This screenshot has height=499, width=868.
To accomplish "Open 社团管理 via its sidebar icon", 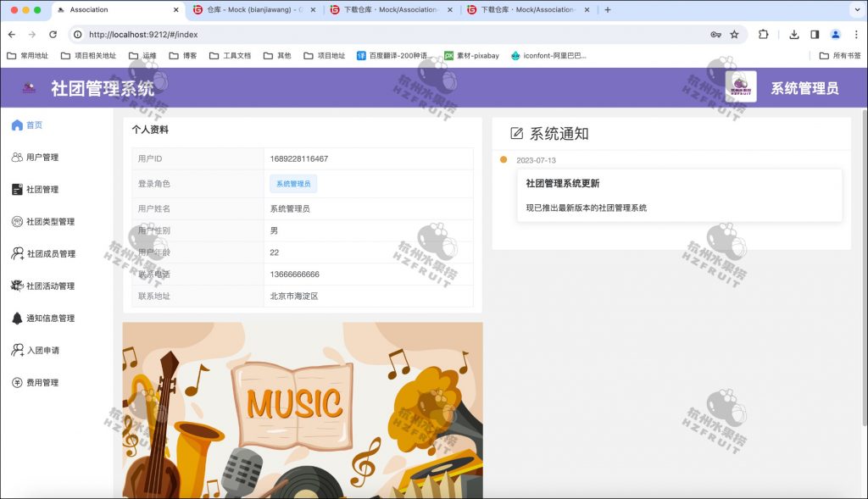I will tap(18, 189).
